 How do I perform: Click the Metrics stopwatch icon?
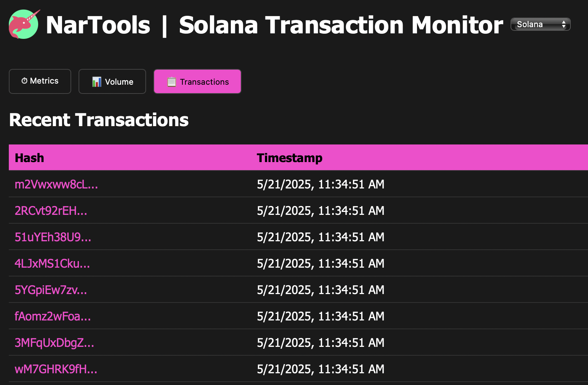24,81
